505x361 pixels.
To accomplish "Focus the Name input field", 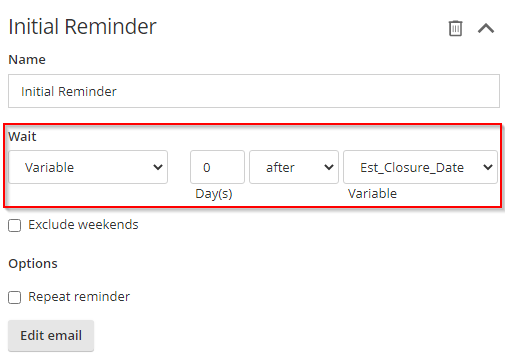I will pyautogui.click(x=254, y=91).
